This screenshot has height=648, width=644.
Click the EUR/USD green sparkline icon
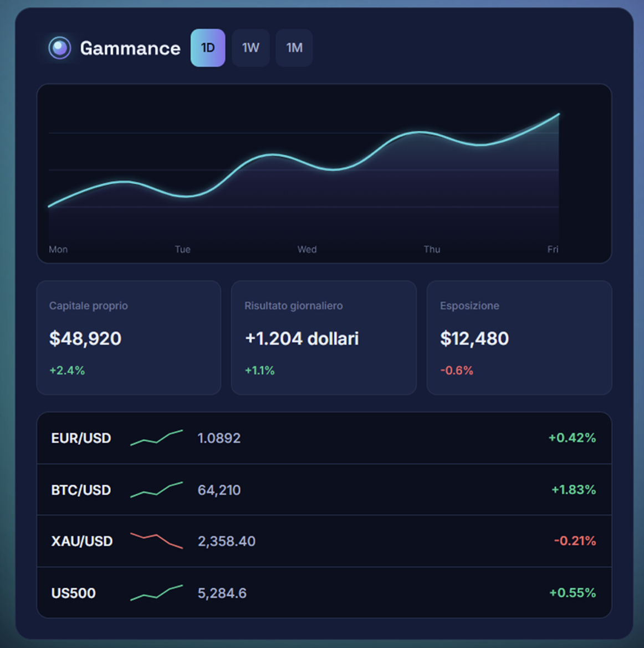(x=156, y=438)
